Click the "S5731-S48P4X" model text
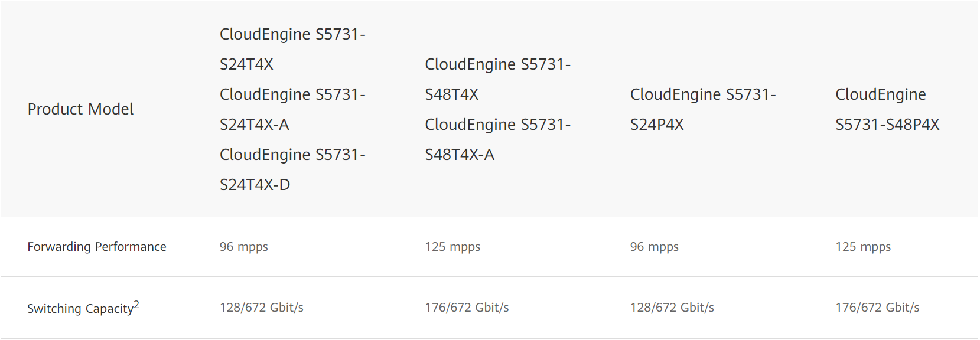This screenshot has height=340, width=980. point(887,125)
